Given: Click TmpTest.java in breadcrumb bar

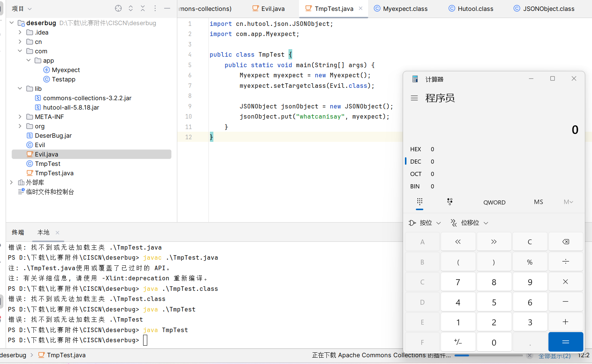Looking at the screenshot, I should (x=62, y=355).
